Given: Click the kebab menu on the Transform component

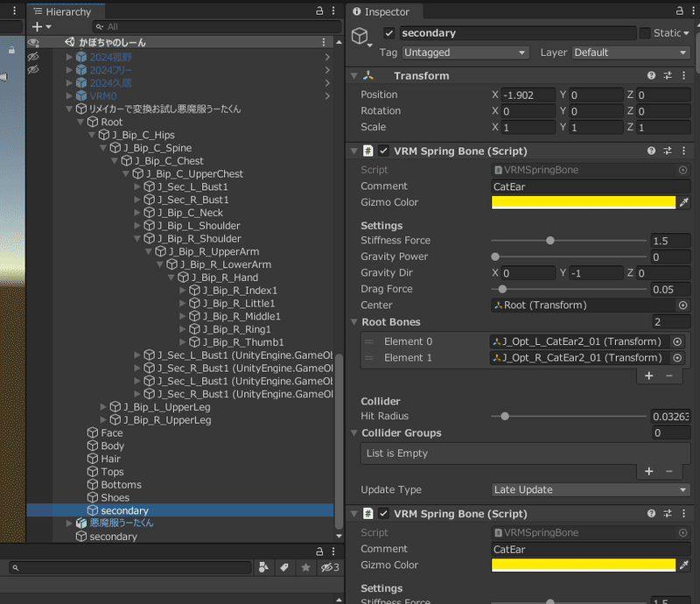Looking at the screenshot, I should point(683,75).
